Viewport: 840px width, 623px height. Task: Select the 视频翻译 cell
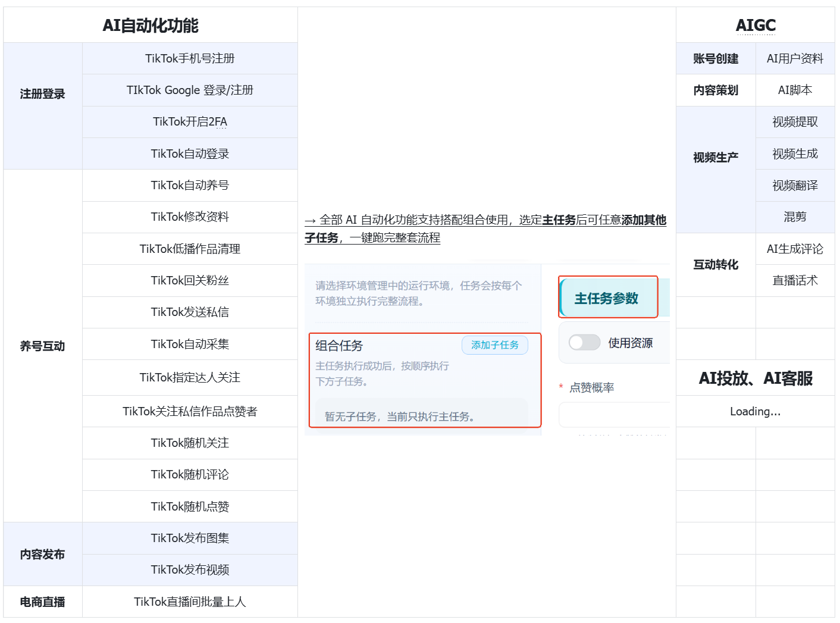coord(795,185)
